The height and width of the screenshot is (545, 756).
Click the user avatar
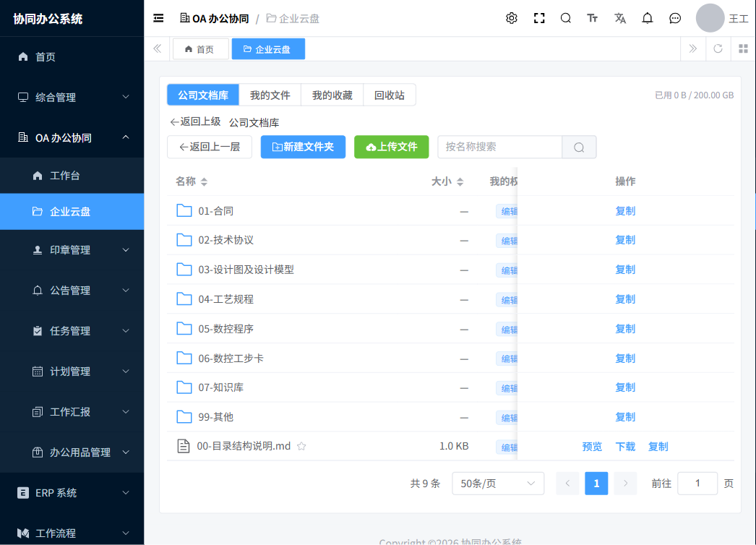click(x=710, y=18)
